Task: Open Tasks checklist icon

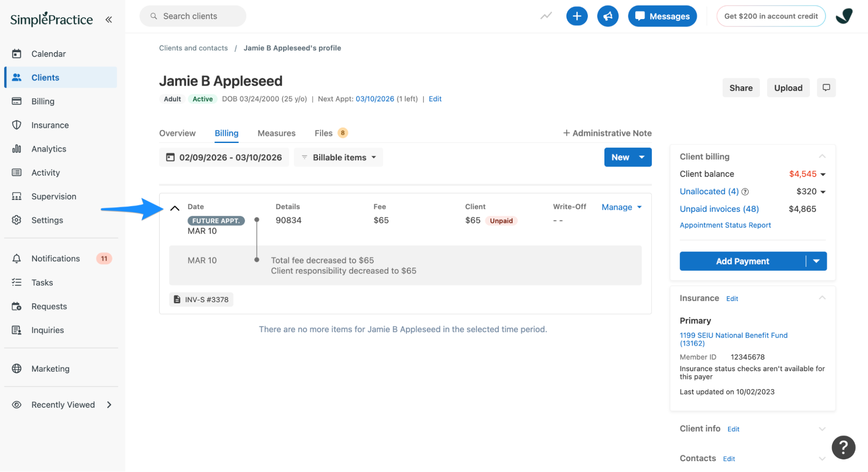Action: [17, 283]
